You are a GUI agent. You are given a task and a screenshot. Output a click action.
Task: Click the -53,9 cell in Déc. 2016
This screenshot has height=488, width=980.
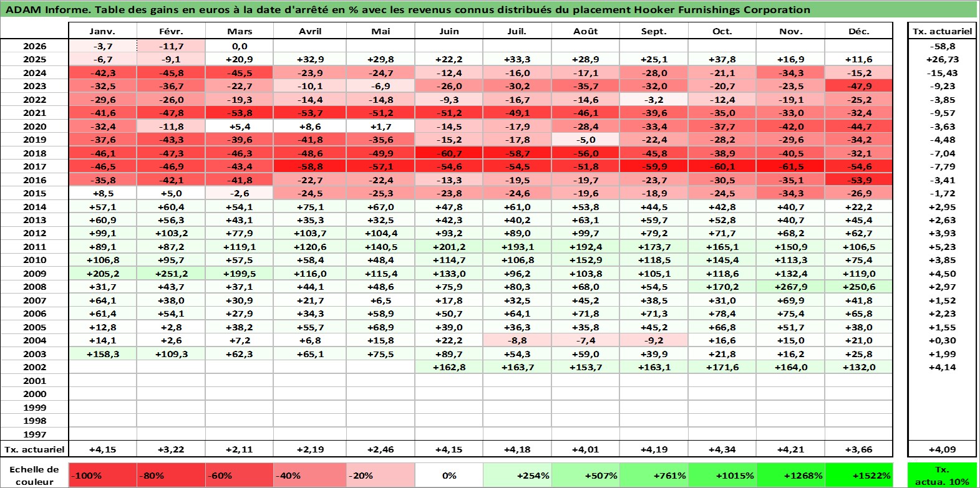coord(858,180)
